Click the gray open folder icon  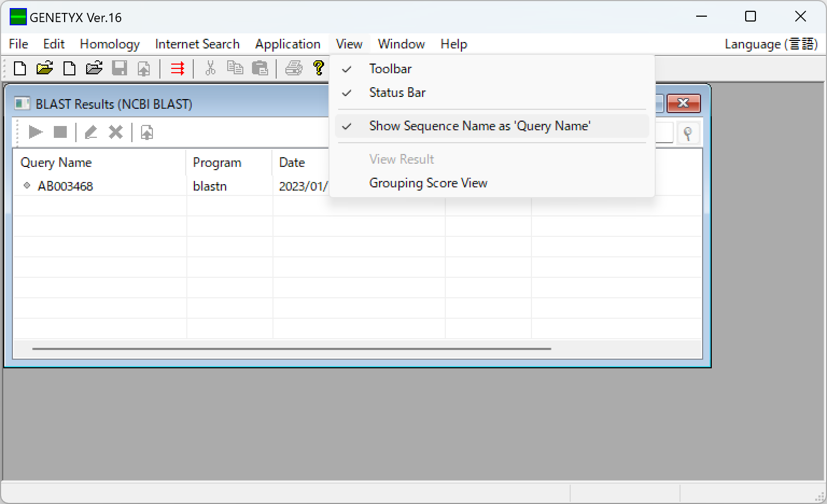point(94,68)
